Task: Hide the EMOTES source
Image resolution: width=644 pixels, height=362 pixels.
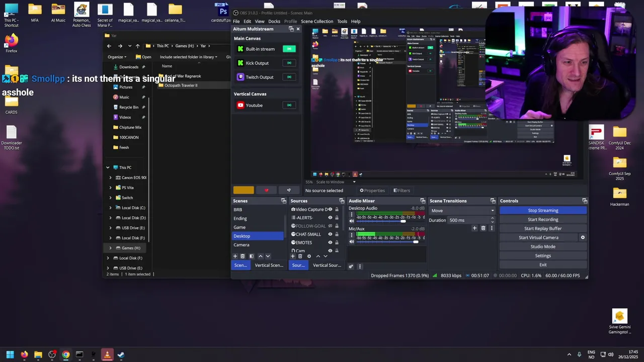Action: click(x=330, y=242)
